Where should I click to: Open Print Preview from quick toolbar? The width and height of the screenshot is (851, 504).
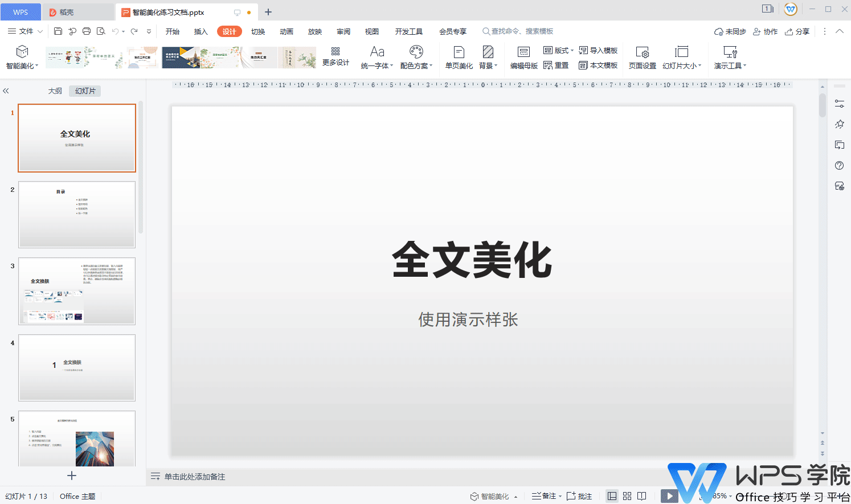pos(101,31)
